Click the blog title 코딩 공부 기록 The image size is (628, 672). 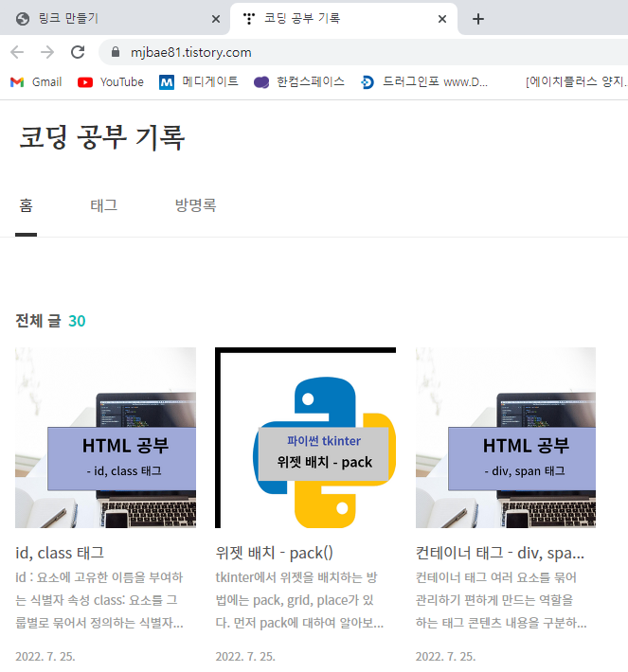[x=102, y=137]
